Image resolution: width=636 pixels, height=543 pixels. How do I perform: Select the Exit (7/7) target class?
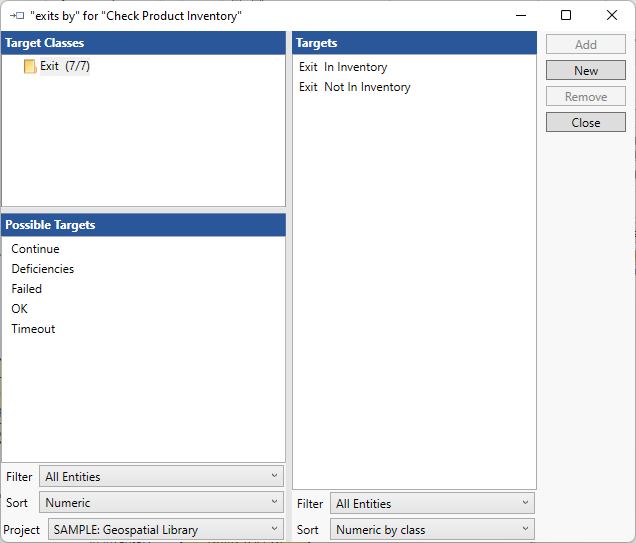[x=64, y=67]
